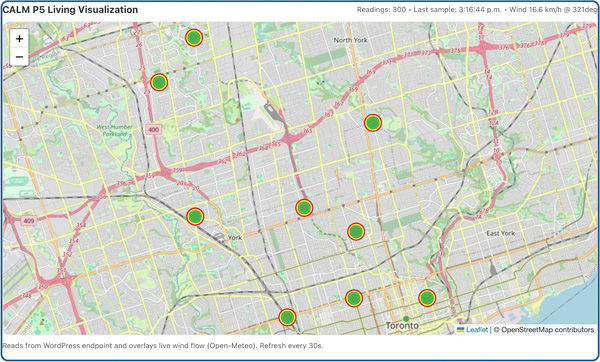Zoom in with the plus button
The height and width of the screenshot is (362, 600).
click(x=19, y=39)
